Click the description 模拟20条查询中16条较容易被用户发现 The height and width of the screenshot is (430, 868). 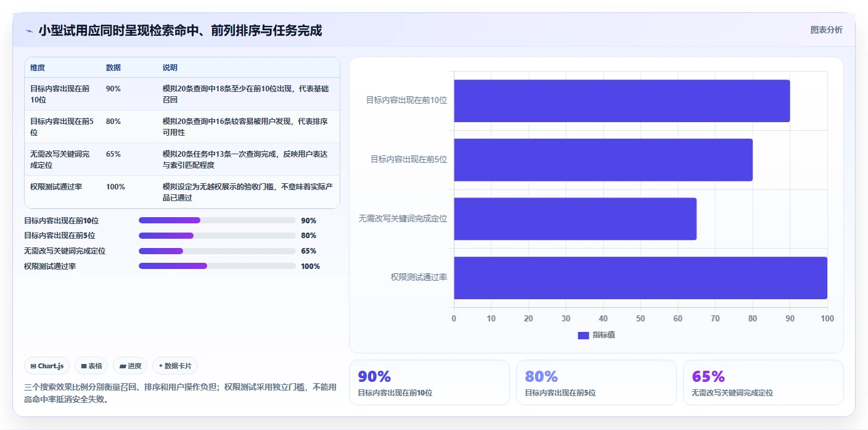[245, 126]
